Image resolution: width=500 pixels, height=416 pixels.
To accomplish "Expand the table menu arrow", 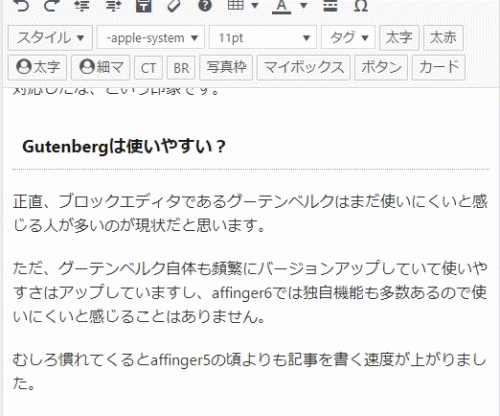I will tap(255, 5).
